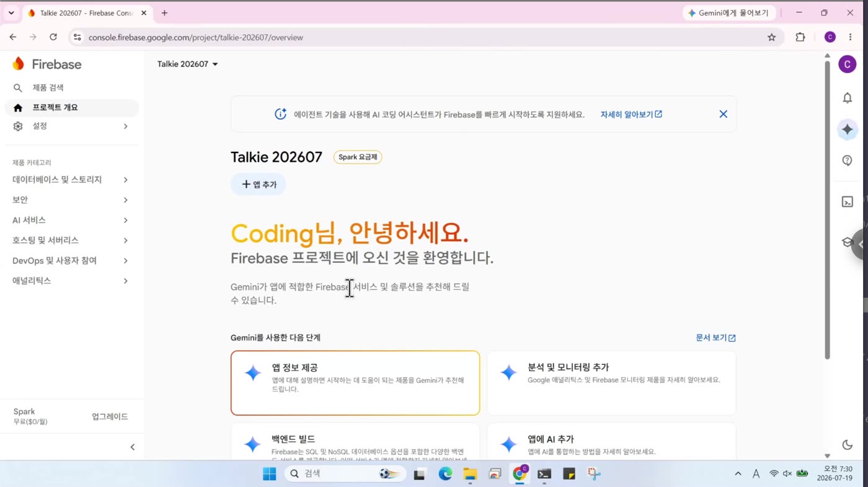Click the Gemini에게 물어보기 button
This screenshot has width=868, height=487.
point(728,13)
